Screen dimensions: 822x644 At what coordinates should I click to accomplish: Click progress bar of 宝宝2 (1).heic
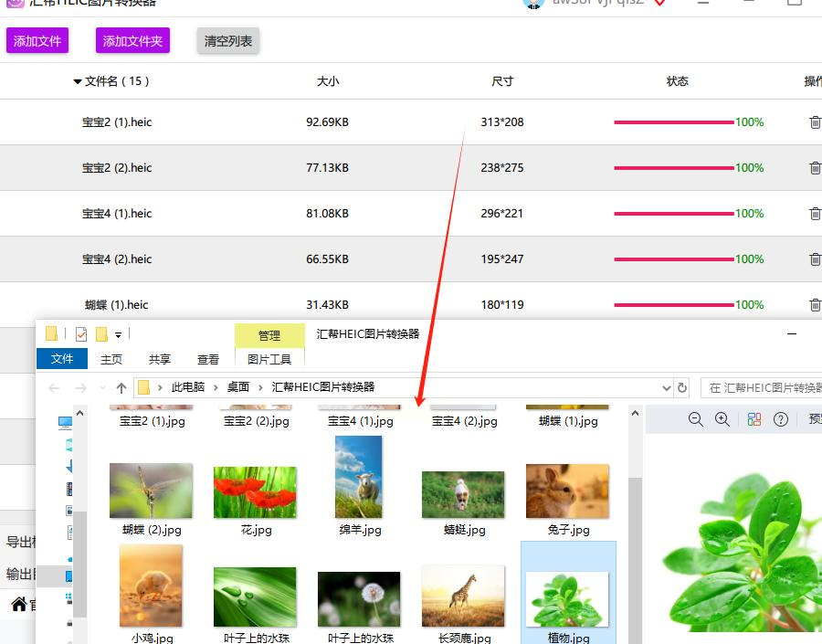tap(674, 122)
